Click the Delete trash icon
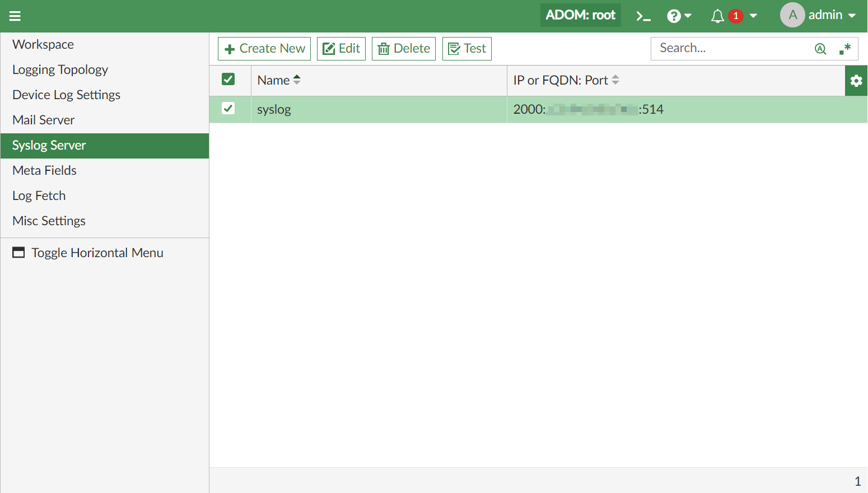 (x=384, y=49)
